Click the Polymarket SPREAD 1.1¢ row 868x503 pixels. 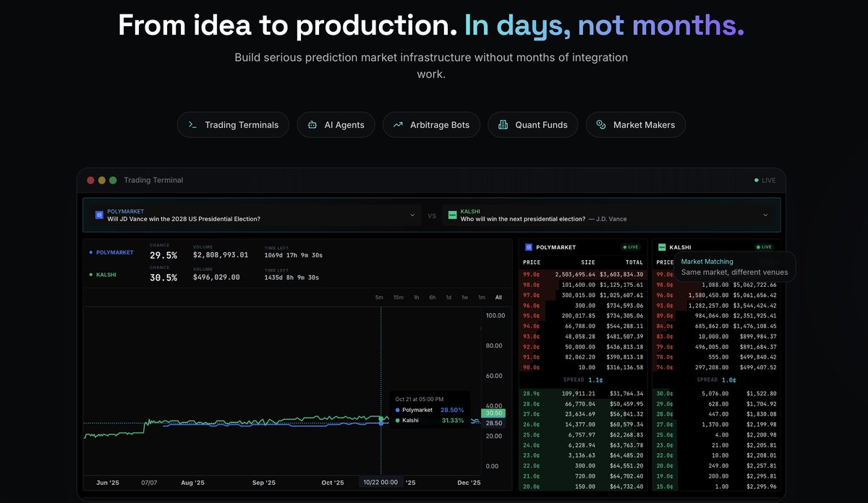point(582,379)
